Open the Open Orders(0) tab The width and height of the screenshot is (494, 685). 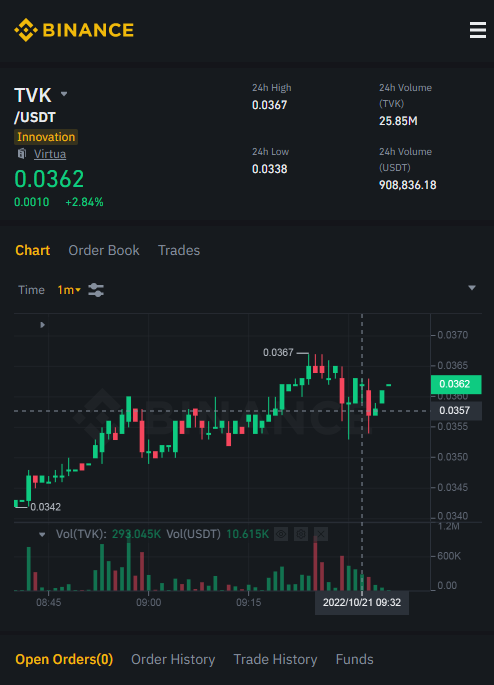click(x=64, y=659)
